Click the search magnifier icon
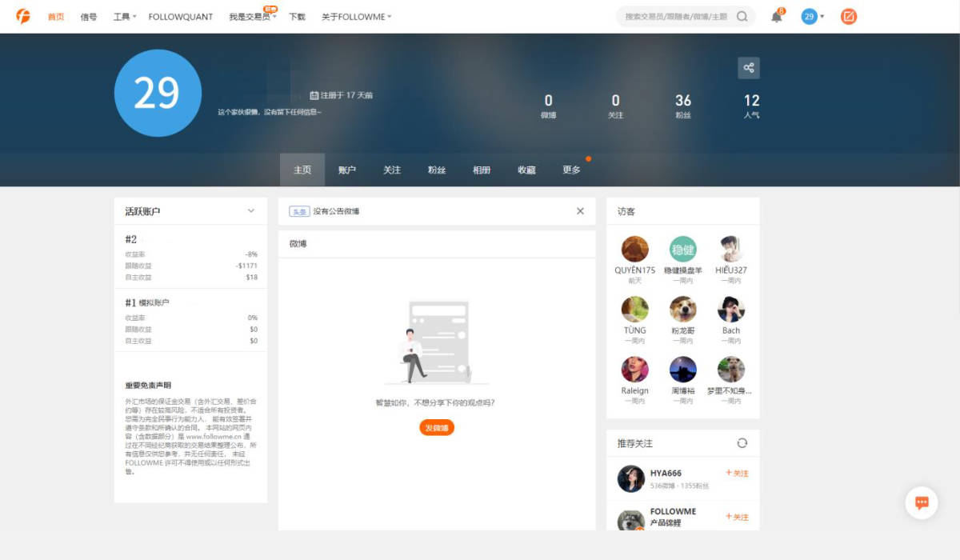 click(x=740, y=16)
